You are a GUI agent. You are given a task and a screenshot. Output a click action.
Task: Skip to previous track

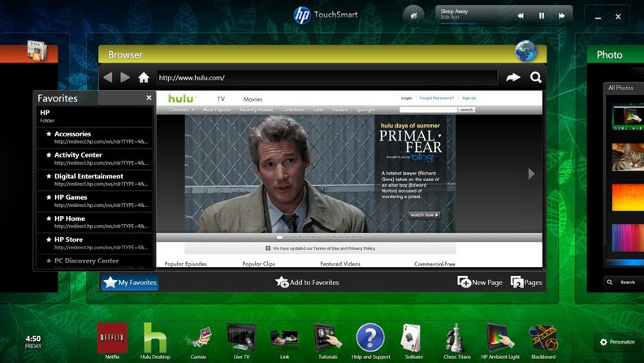pyautogui.click(x=521, y=15)
